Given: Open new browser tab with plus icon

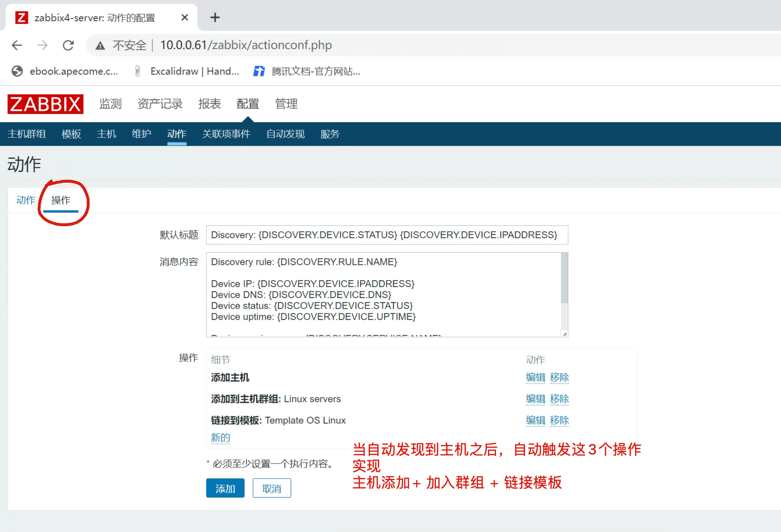Looking at the screenshot, I should point(215,17).
